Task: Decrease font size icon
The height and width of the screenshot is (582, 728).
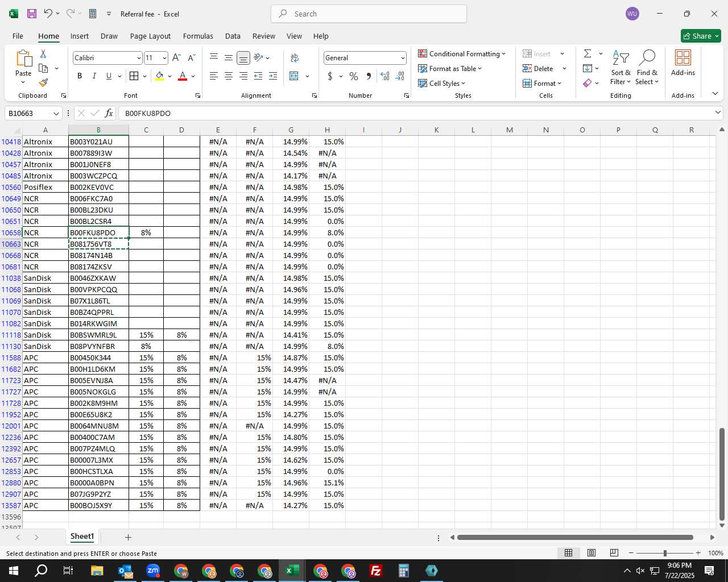Action: [x=191, y=58]
